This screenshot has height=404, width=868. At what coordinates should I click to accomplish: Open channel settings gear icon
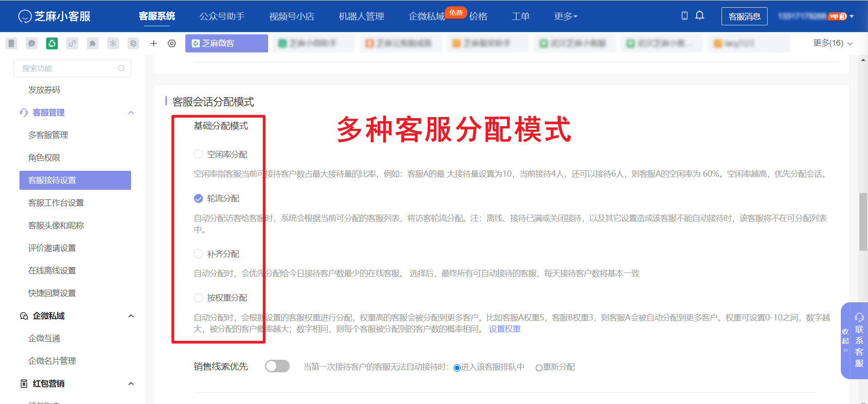click(172, 43)
